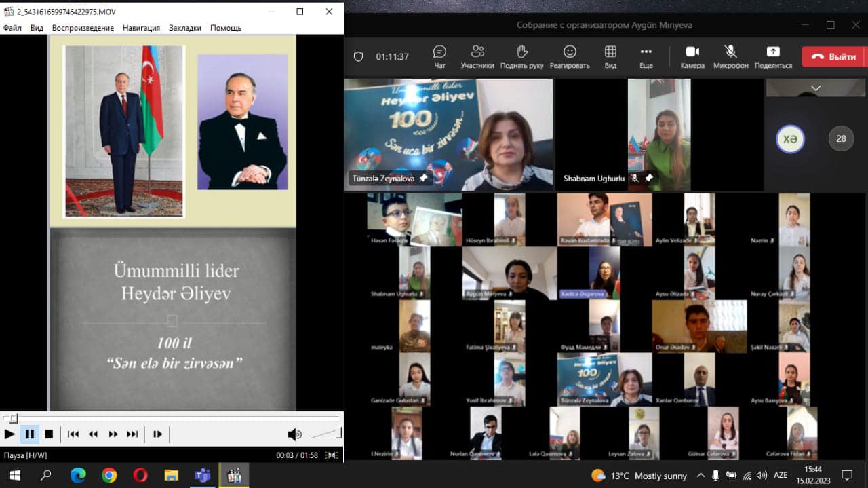868x488 pixels.
Task: Step one frame forward in player
Action: tap(157, 434)
